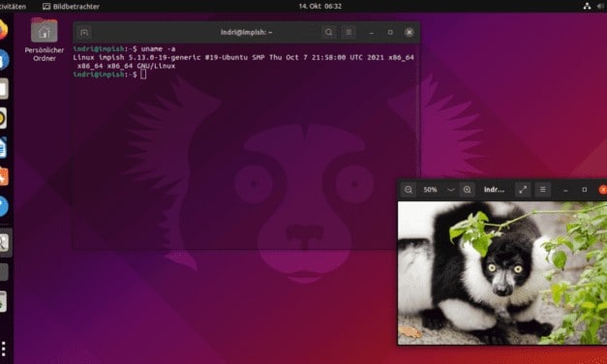Open a new tab in the terminal
The image size is (607, 364).
[84, 33]
